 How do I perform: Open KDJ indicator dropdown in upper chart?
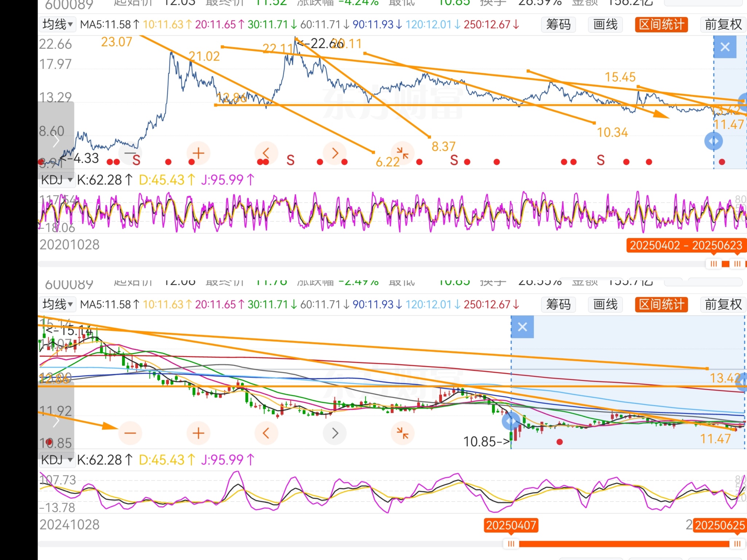[x=57, y=180]
